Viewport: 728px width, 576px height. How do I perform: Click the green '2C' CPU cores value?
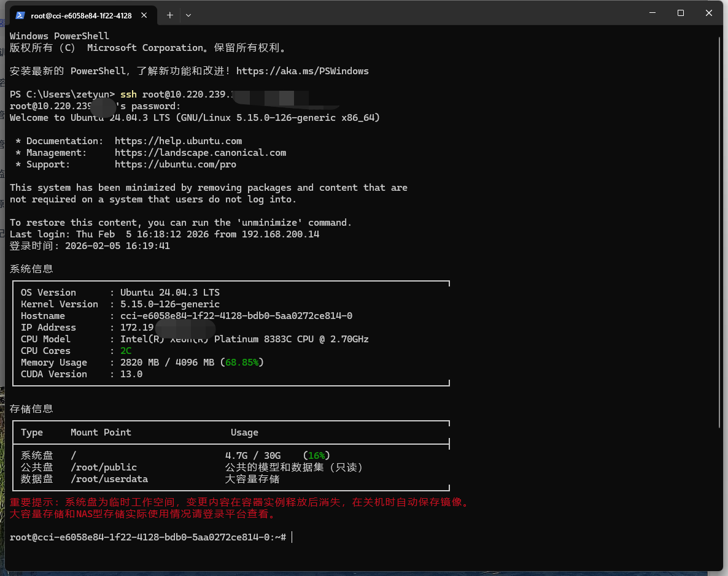(x=126, y=351)
